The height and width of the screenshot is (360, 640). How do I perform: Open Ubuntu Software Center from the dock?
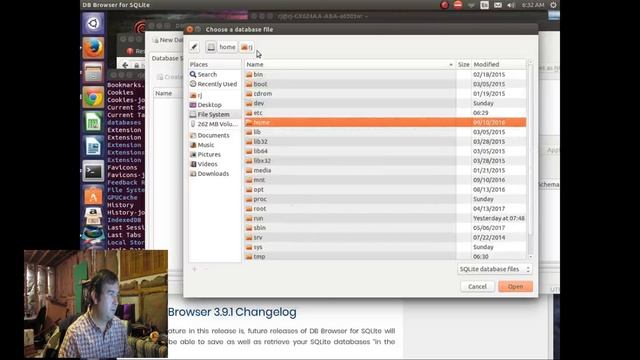click(x=93, y=196)
